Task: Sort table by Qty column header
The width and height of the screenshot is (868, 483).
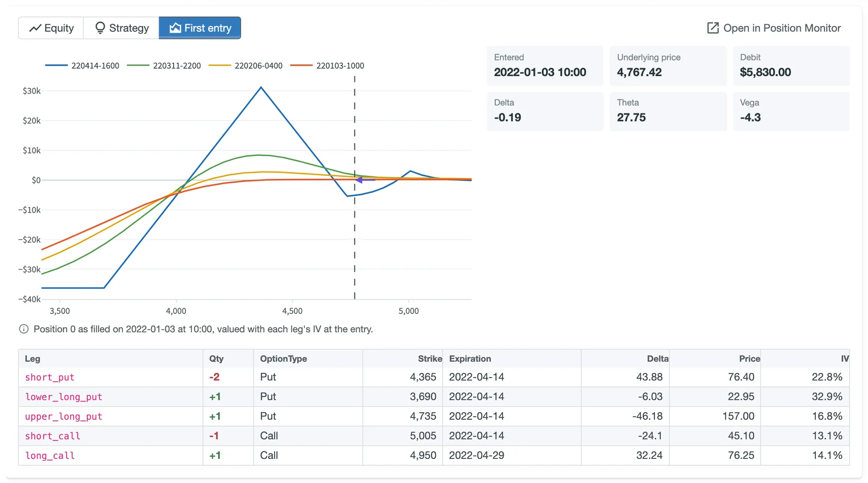Action: (228, 359)
